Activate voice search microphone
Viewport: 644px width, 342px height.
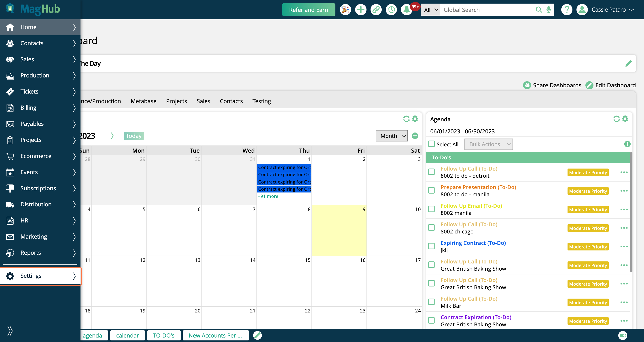549,10
